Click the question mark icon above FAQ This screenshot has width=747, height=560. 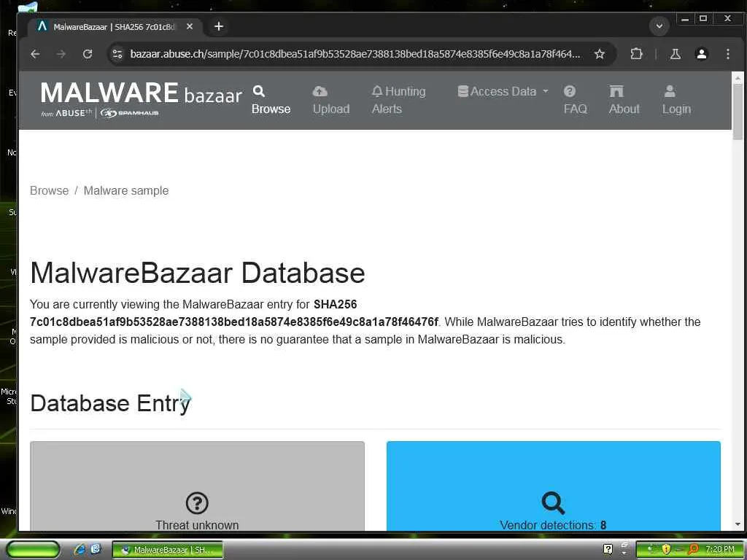coord(570,91)
